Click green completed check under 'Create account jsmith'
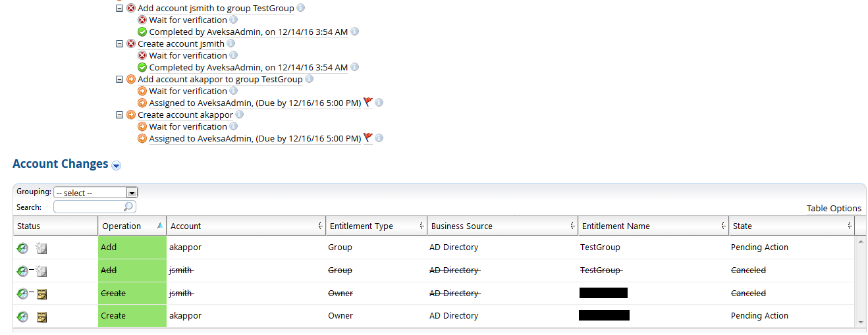This screenshot has width=868, height=335. (x=142, y=67)
